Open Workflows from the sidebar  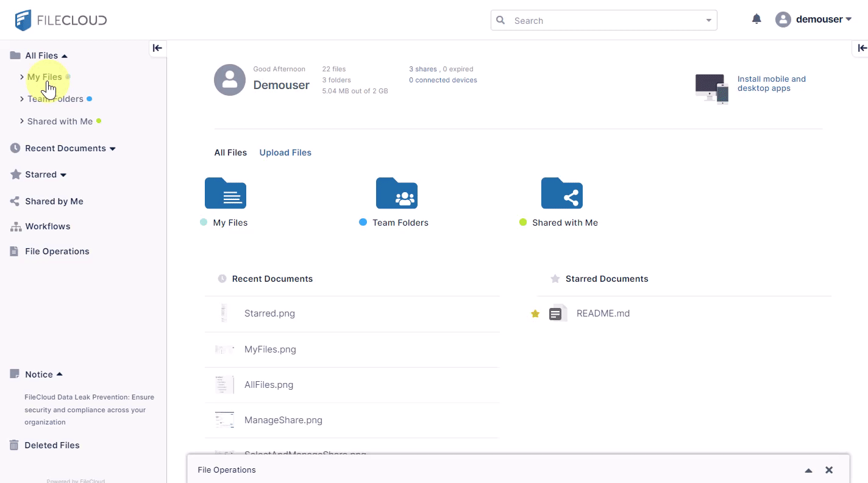click(48, 226)
